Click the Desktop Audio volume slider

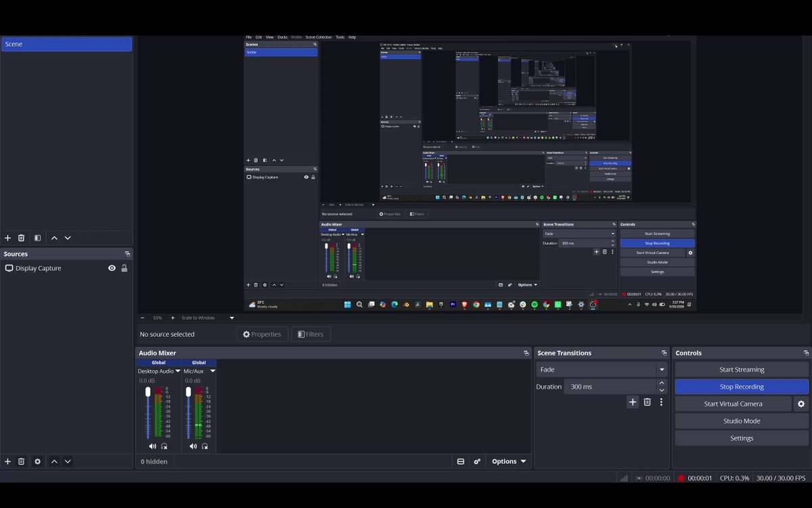[x=148, y=412]
